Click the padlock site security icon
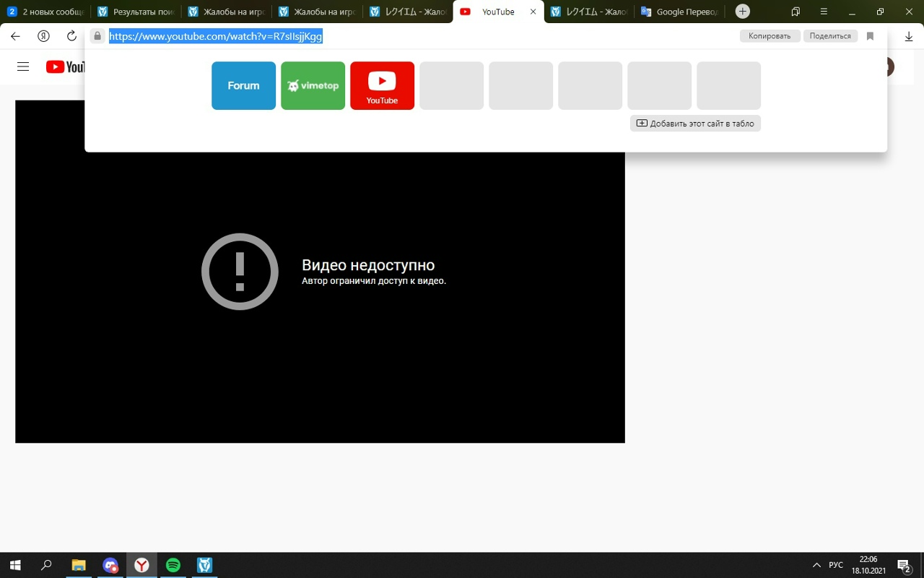The height and width of the screenshot is (578, 924). click(x=97, y=36)
